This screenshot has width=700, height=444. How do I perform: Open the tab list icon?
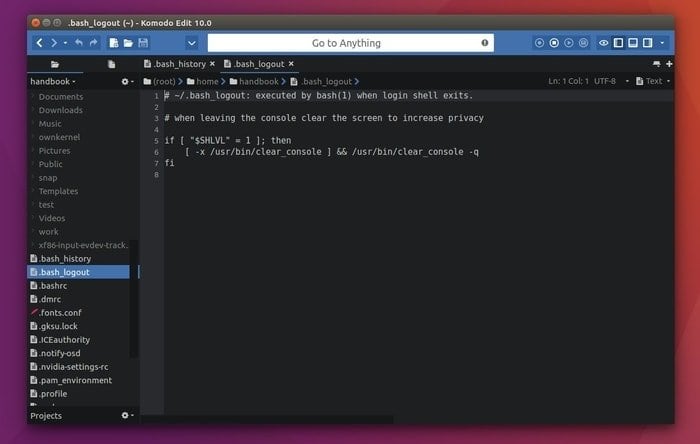click(x=656, y=64)
